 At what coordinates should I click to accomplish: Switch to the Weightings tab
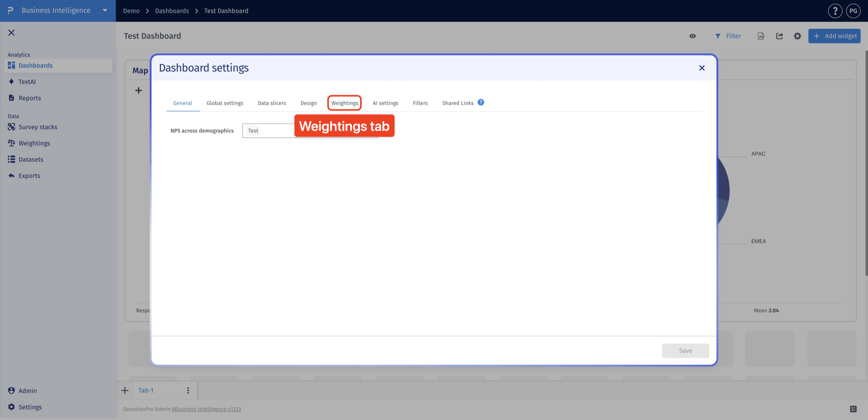pyautogui.click(x=345, y=103)
